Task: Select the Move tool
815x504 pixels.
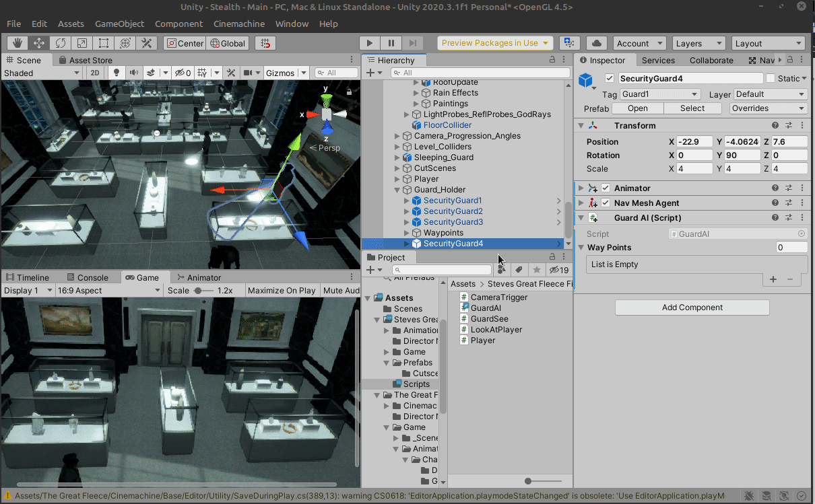Action: click(x=39, y=43)
